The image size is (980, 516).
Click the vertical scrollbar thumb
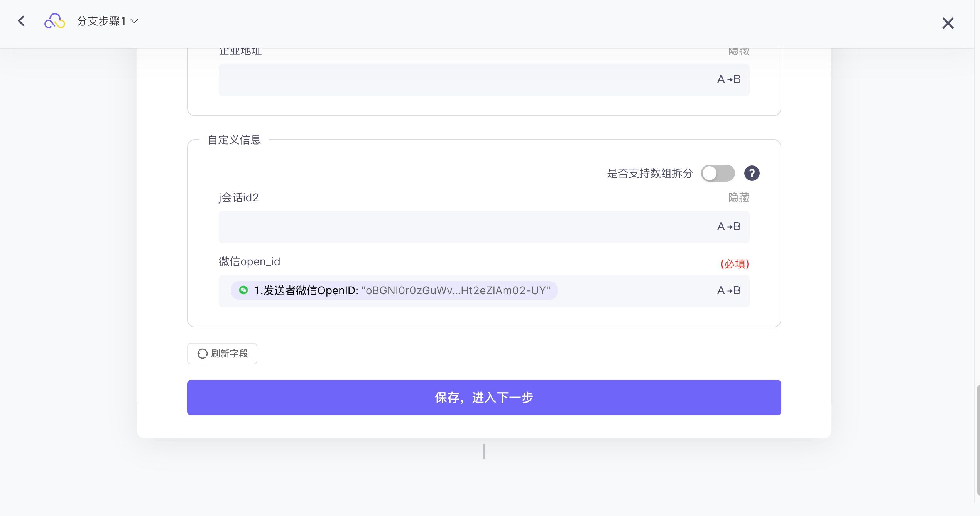click(978, 440)
